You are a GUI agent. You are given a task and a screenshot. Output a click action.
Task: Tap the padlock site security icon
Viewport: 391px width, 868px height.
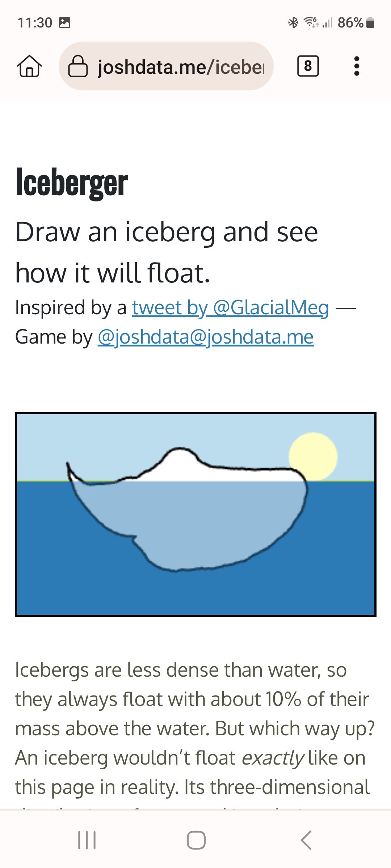(x=78, y=66)
